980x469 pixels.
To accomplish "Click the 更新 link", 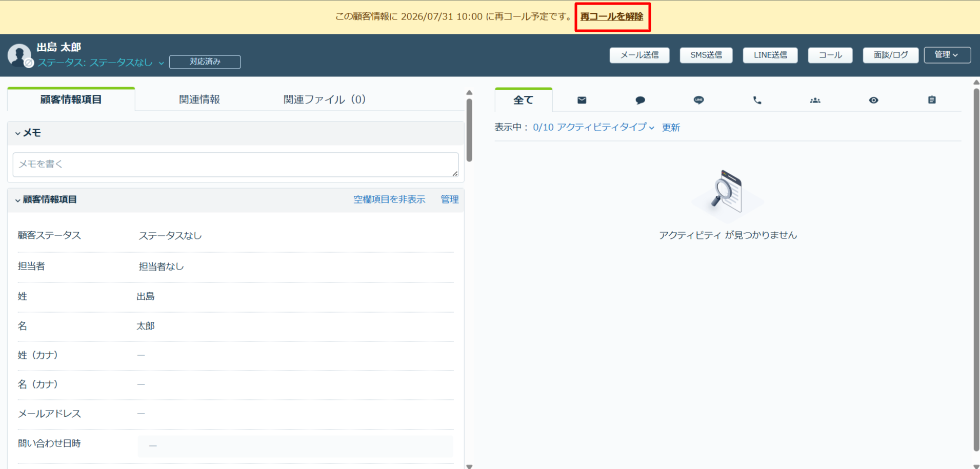I will [x=671, y=127].
